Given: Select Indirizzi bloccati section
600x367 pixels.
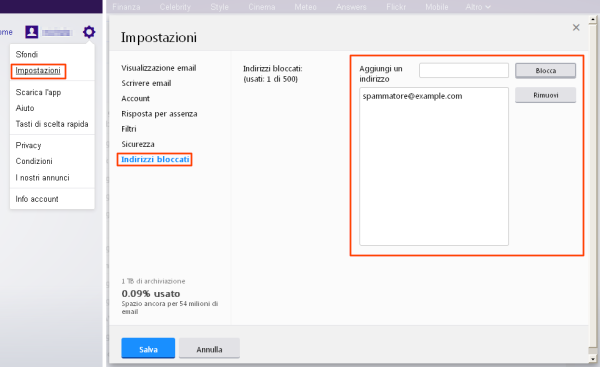Looking at the screenshot, I should click(x=155, y=160).
